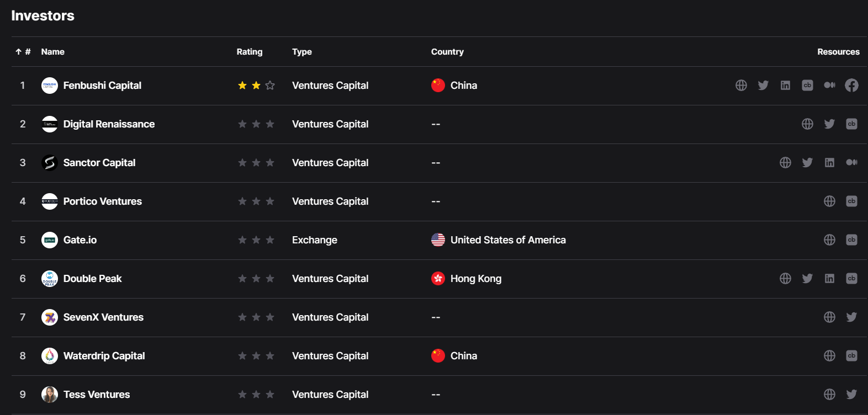Click the Gate.io logo thumbnail
Viewport: 868px width, 415px height.
[50, 240]
